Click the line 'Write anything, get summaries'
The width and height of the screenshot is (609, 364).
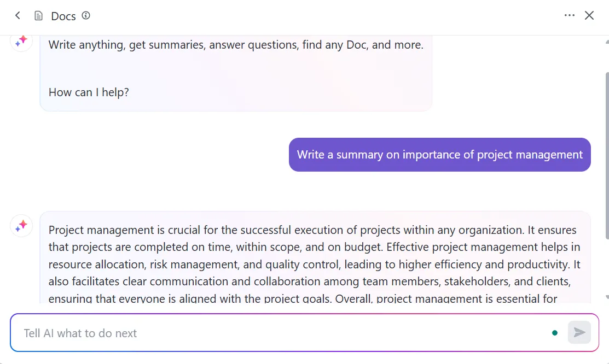click(x=236, y=45)
